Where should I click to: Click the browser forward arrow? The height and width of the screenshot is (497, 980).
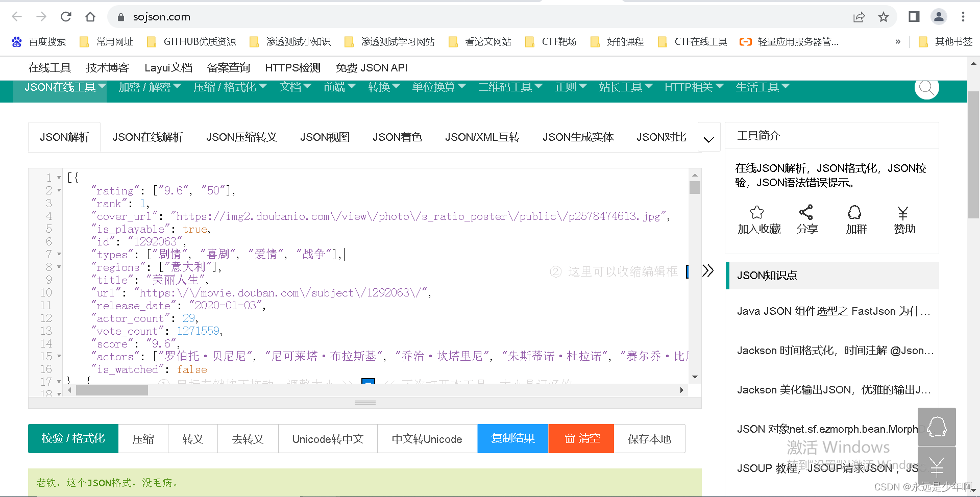(41, 17)
